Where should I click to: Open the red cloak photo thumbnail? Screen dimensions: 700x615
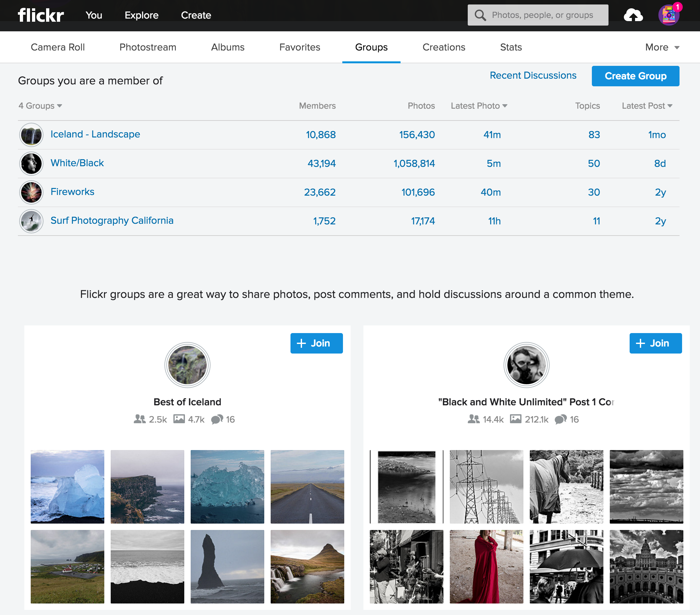click(x=486, y=566)
